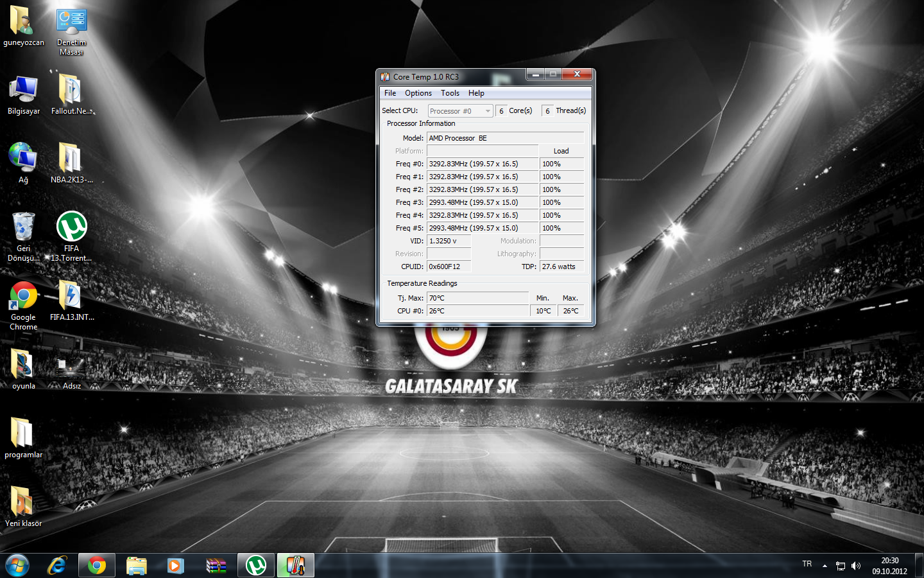Open the Windows Start menu

coord(17,566)
